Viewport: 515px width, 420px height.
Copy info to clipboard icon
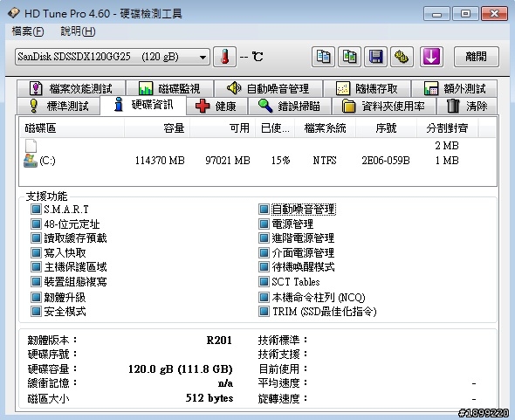click(323, 57)
